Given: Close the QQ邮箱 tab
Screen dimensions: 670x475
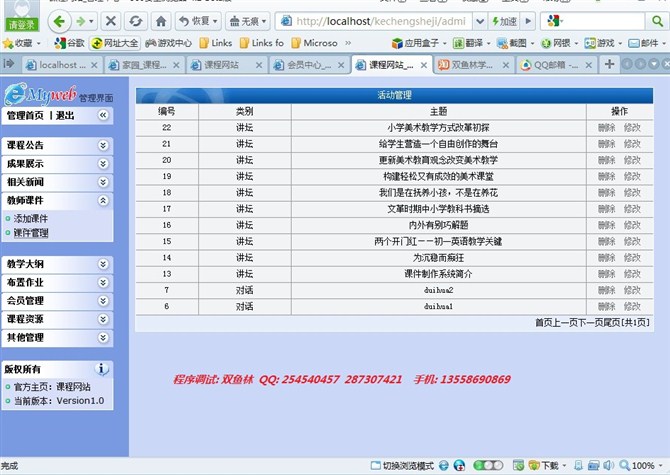Looking at the screenshot, I should click(x=589, y=65).
